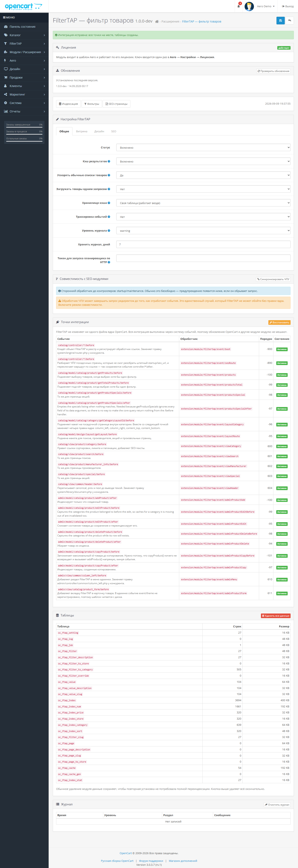Open the Загружать товары одним запросом dropdown
This screenshot has height=868, width=298.
click(x=203, y=189)
